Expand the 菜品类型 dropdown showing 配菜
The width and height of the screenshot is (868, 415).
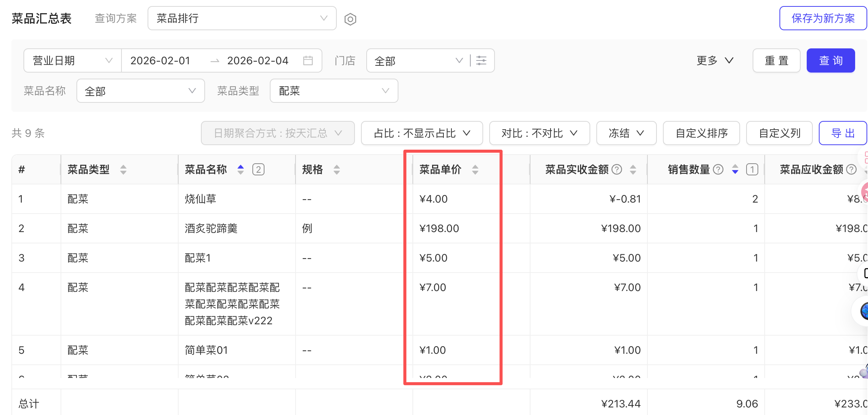click(334, 91)
